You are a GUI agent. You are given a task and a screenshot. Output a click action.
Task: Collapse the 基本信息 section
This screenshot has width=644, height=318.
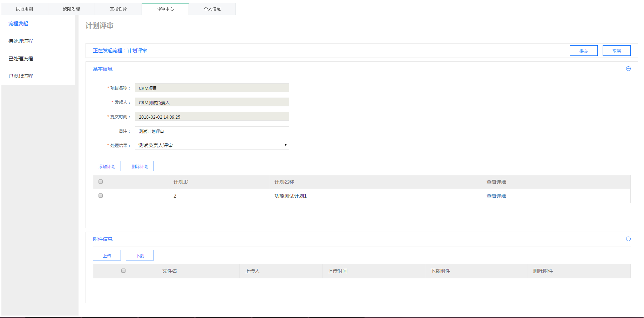coord(628,69)
